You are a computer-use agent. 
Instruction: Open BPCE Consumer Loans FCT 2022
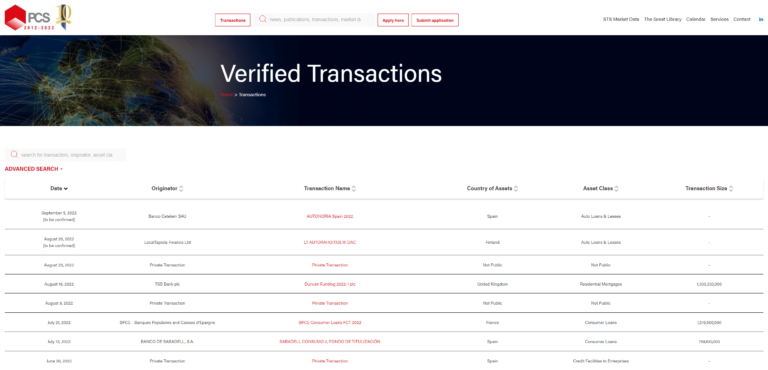tap(330, 322)
